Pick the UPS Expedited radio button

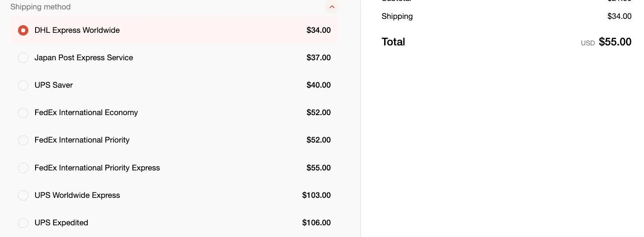click(x=23, y=223)
